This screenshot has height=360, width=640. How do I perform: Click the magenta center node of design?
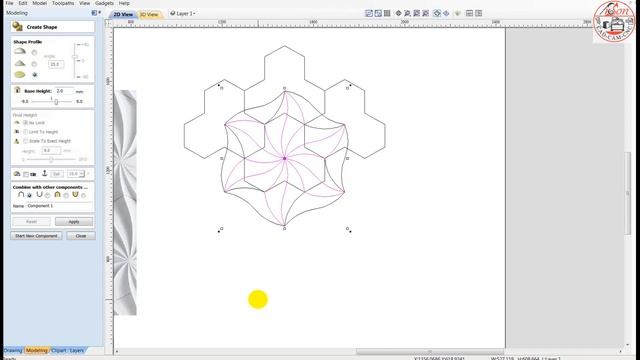(284, 158)
